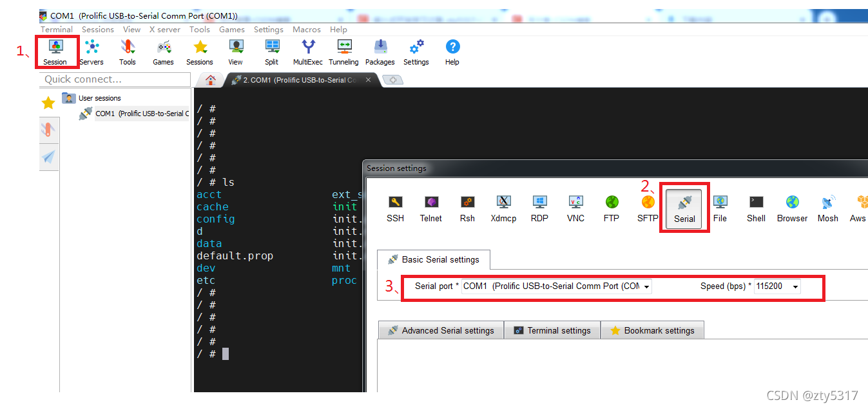868x409 pixels.
Task: Open the Games menu in menu bar
Action: 232,29
